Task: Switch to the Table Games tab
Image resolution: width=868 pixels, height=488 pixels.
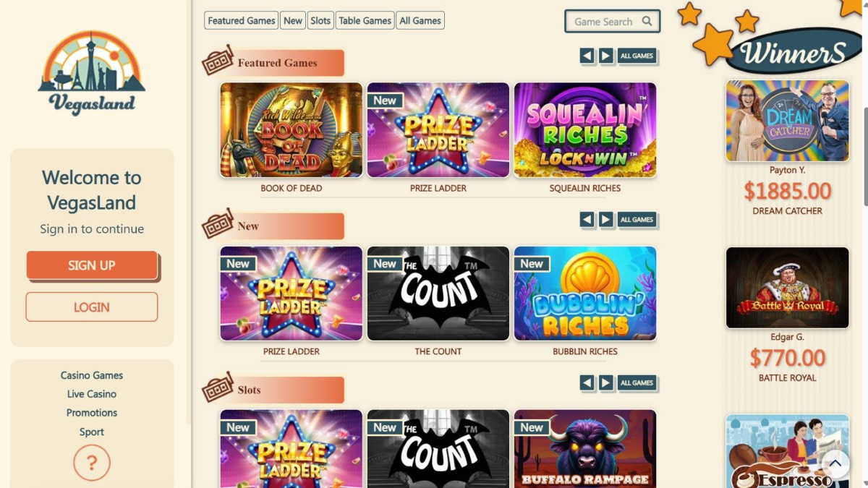Action: pos(365,20)
